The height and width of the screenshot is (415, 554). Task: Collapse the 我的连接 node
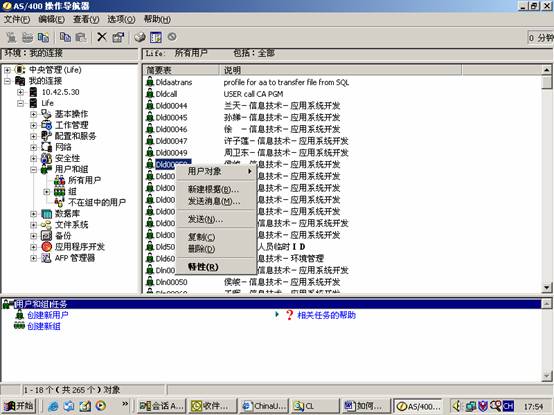pyautogui.click(x=7, y=81)
